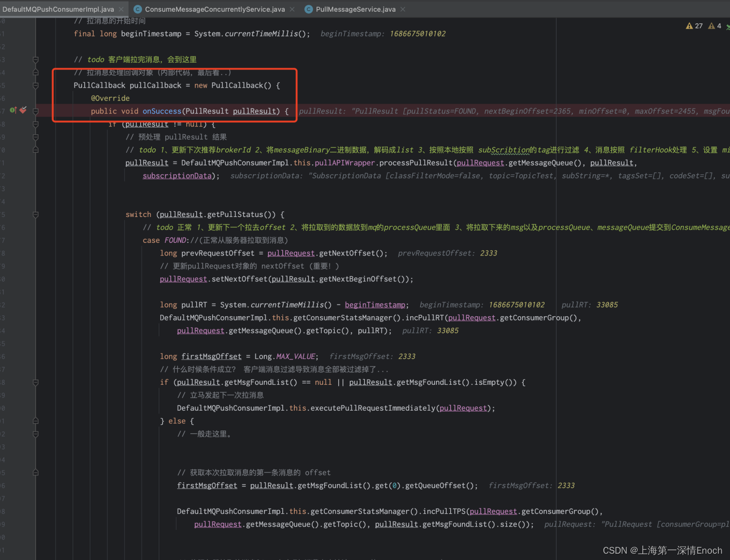The image size is (730, 560).
Task: Click the breakpoint icon on the onSuccess line
Action: [x=23, y=110]
